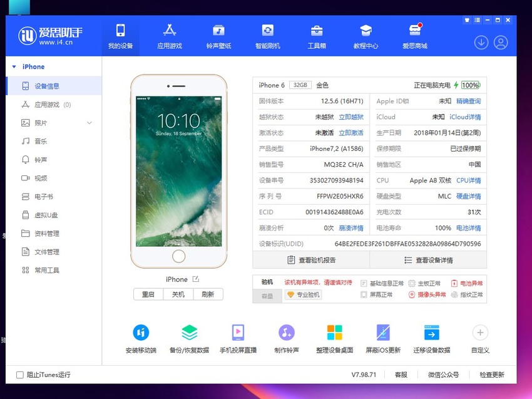Image resolution: width=532 pixels, height=399 pixels.
Task: Open 迁移设备数据 tool
Action: coord(432,339)
